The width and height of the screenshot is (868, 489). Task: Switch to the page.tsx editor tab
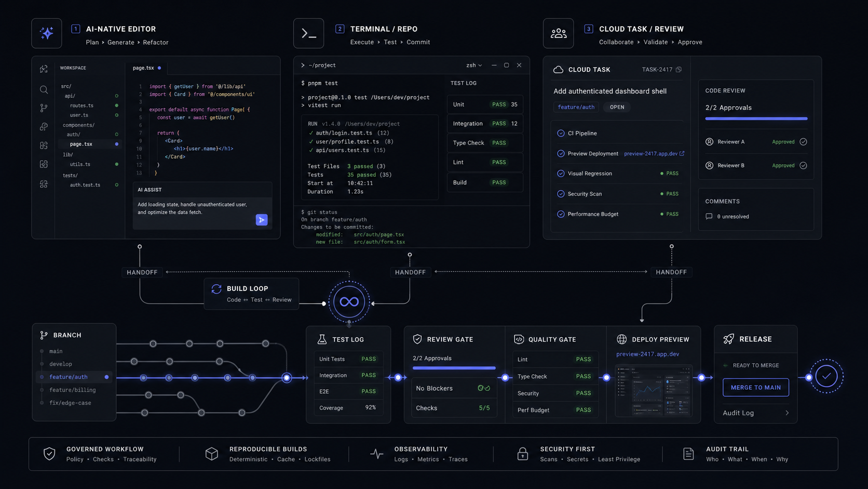(x=147, y=68)
